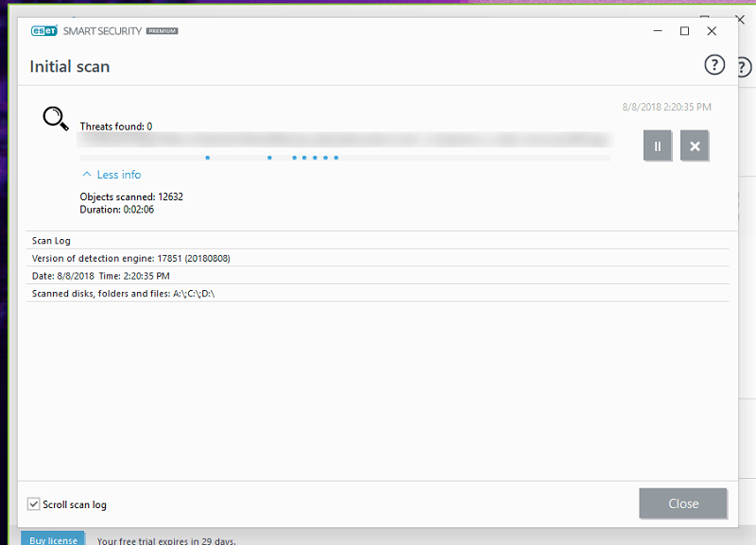The image size is (756, 545).
Task: Click the ESET logo in title bar
Action: pyautogui.click(x=43, y=31)
